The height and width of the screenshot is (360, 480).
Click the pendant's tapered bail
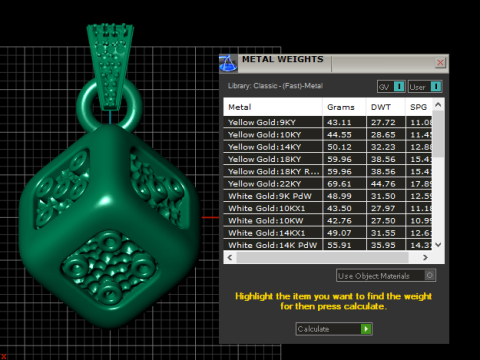click(110, 67)
